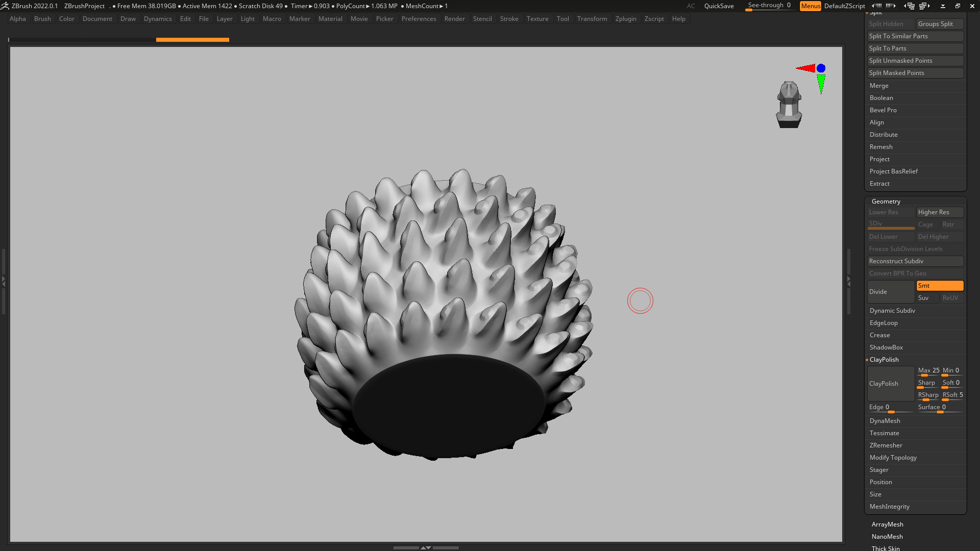Open the Material menu
The height and width of the screenshot is (551, 980).
click(x=330, y=19)
